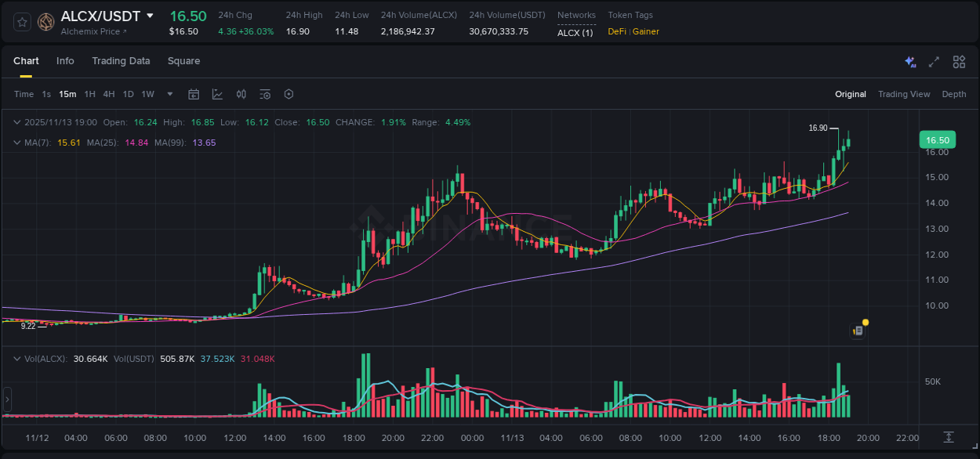Image resolution: width=980 pixels, height=459 pixels.
Task: Click the Alchemix Price link
Action: tap(92, 32)
